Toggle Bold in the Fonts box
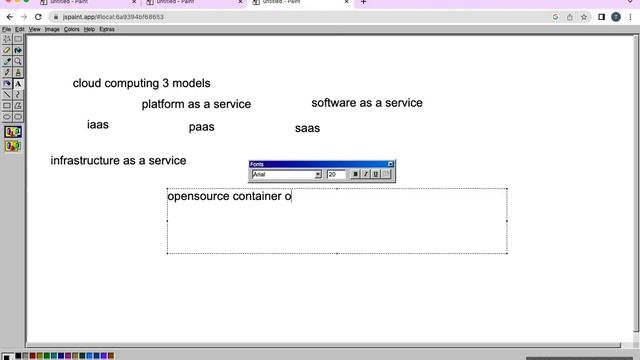640x360 pixels. click(356, 174)
